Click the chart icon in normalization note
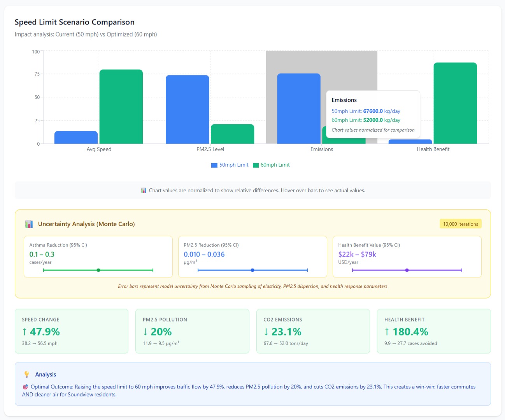This screenshot has width=505, height=420. coord(144,191)
